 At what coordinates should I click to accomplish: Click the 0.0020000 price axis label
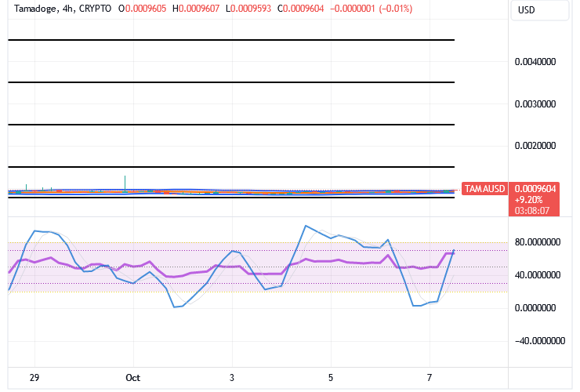[535, 146]
